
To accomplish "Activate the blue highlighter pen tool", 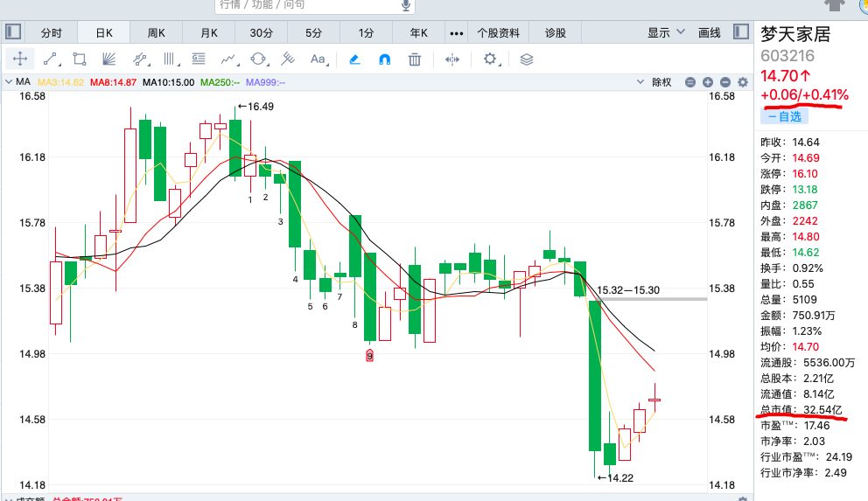I will coord(354,59).
